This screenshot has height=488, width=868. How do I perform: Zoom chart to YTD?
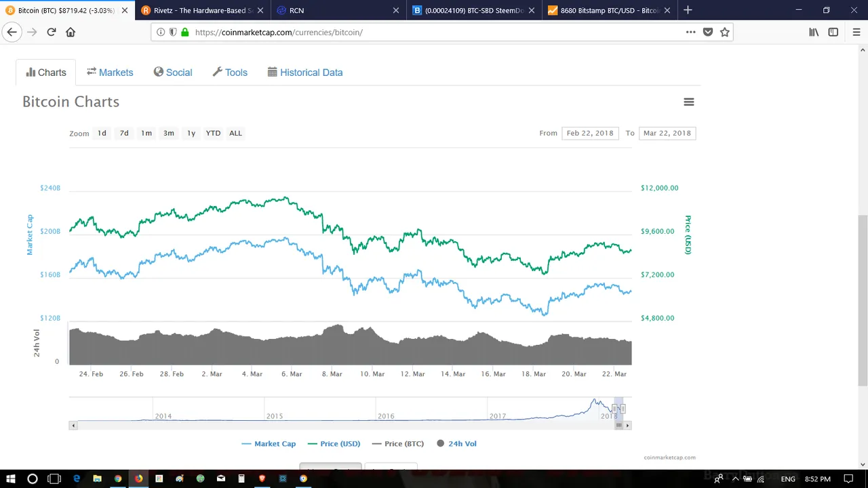click(x=213, y=133)
